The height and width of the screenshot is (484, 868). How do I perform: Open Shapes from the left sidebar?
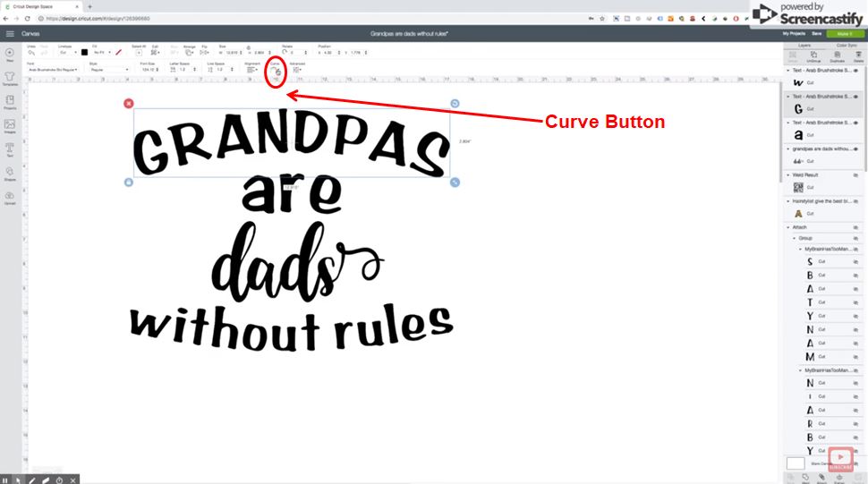pos(10,174)
